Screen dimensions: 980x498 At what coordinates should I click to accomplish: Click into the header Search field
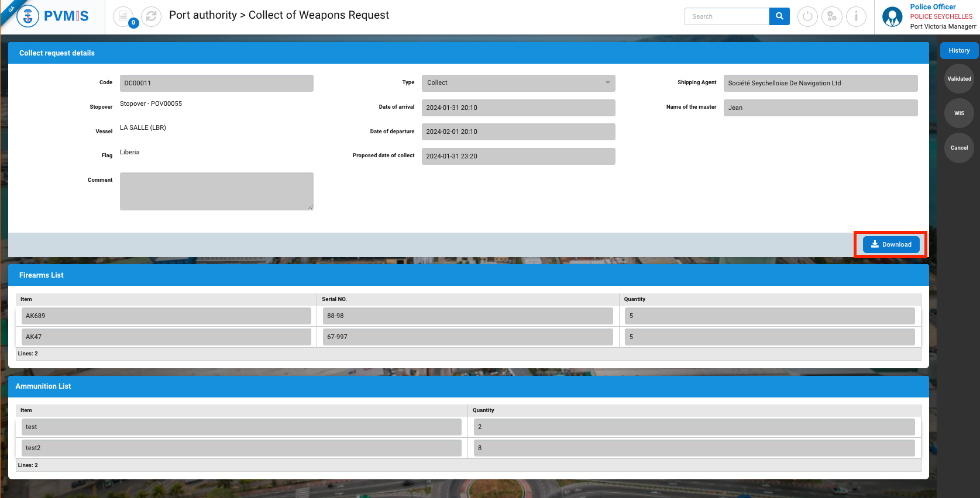[727, 16]
